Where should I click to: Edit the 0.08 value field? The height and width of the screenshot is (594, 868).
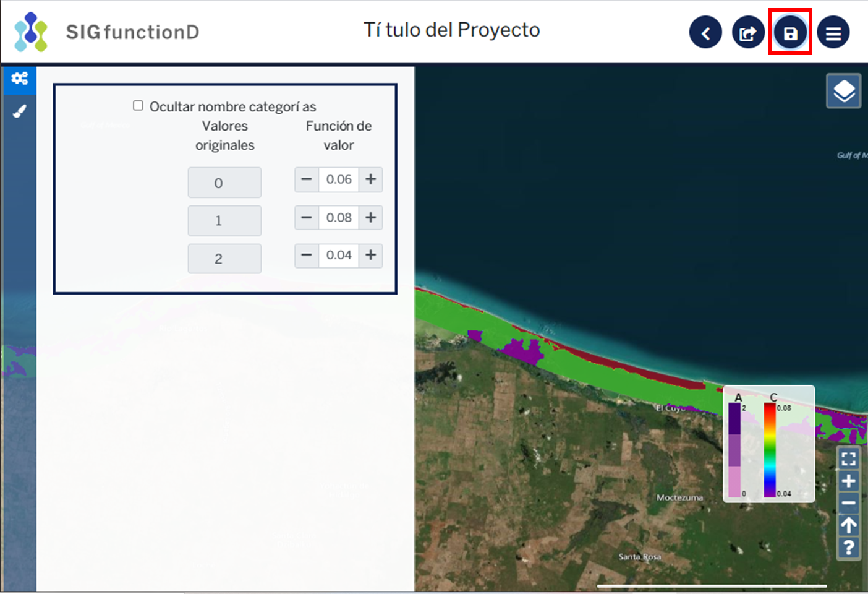click(x=339, y=218)
